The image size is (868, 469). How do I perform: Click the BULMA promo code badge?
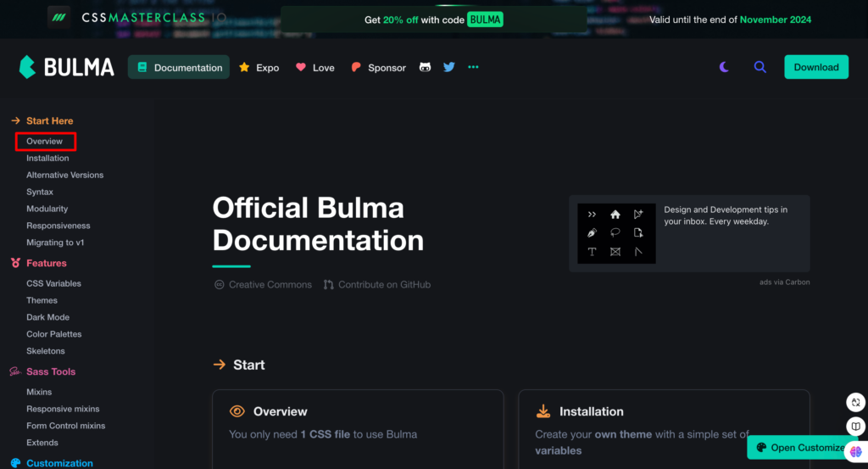[x=485, y=20]
